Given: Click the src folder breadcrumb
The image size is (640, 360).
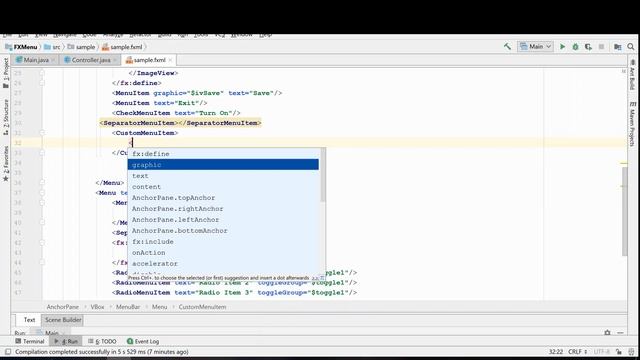Looking at the screenshot, I should 52,47.
